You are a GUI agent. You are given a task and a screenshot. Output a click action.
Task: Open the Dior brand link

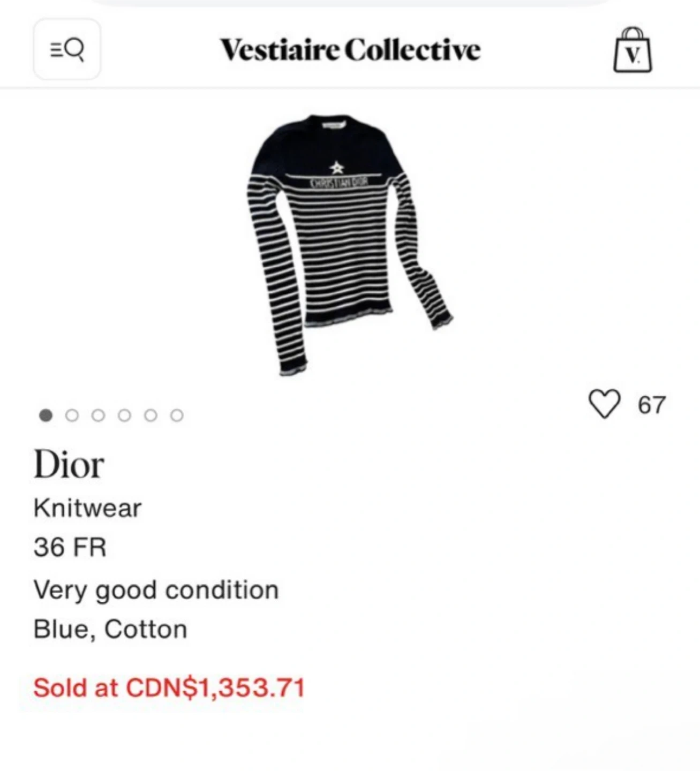pyautogui.click(x=69, y=464)
